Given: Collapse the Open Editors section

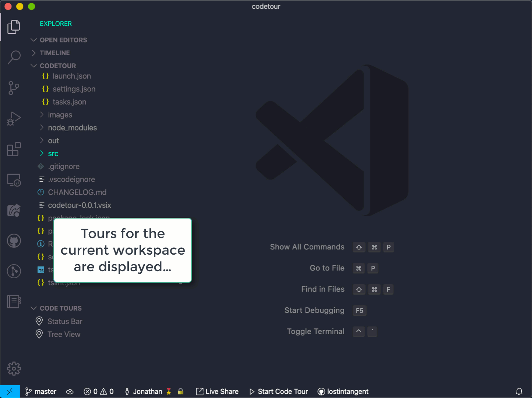Looking at the screenshot, I should click(x=63, y=40).
